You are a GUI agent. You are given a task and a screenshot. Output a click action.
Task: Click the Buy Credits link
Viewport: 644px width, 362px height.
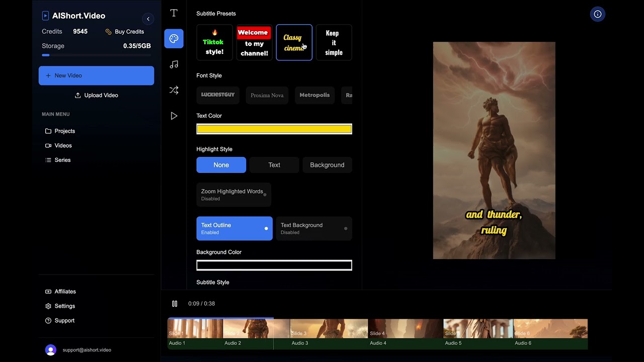125,32
